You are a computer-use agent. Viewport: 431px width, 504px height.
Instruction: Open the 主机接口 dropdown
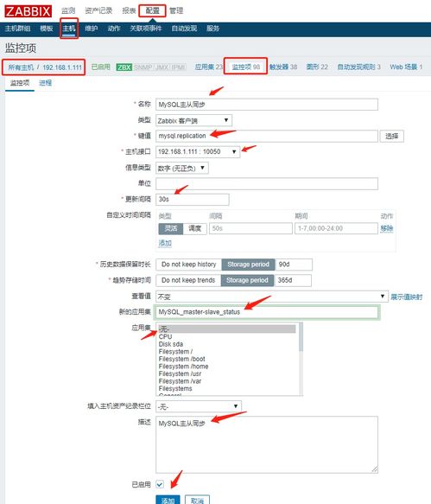pyautogui.click(x=198, y=151)
